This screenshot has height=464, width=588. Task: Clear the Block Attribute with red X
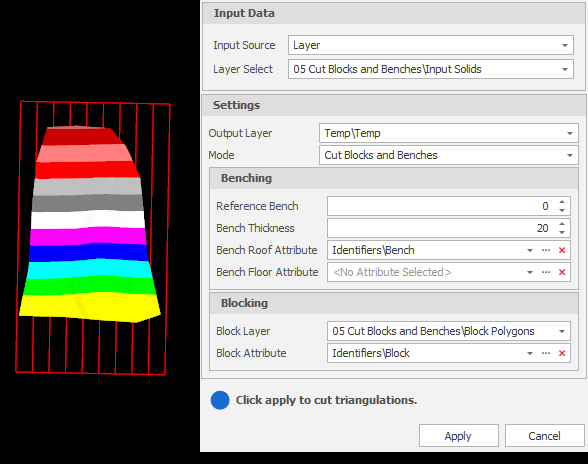pos(561,353)
